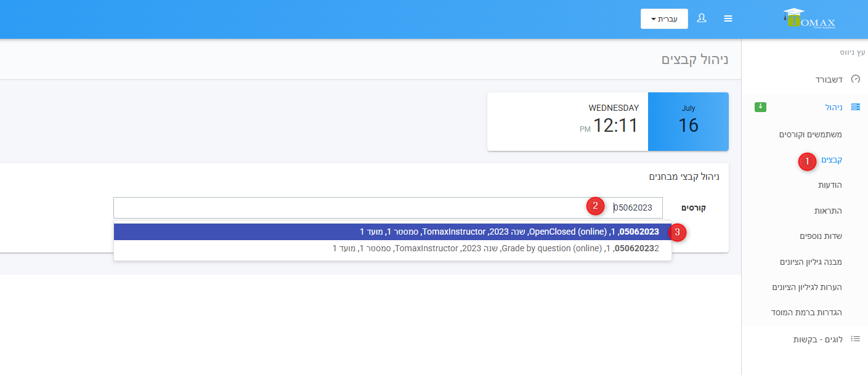Viewport: 868px width, 375px height.
Task: Click the green arrow badge near ניהול
Action: 760,107
